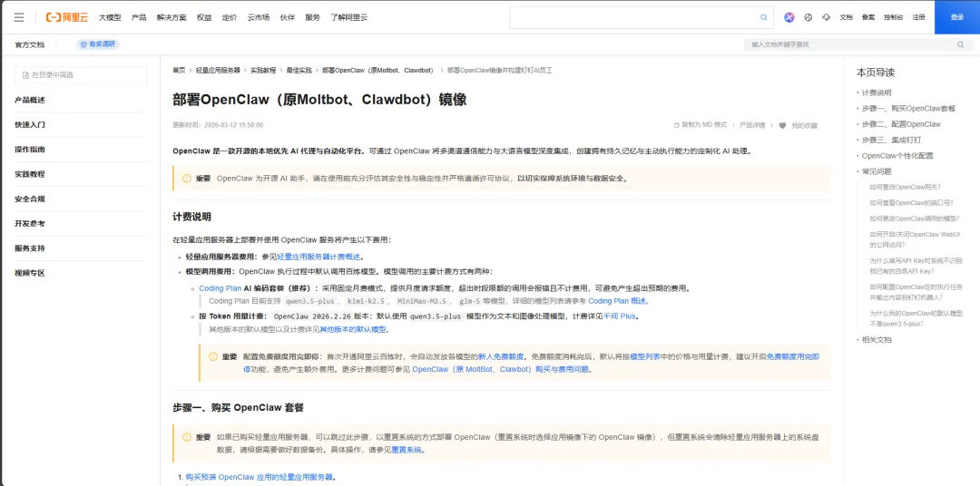Click the 部署OpenClaw(原Moltbot、Clawdbot) breadcrumb

coord(378,71)
